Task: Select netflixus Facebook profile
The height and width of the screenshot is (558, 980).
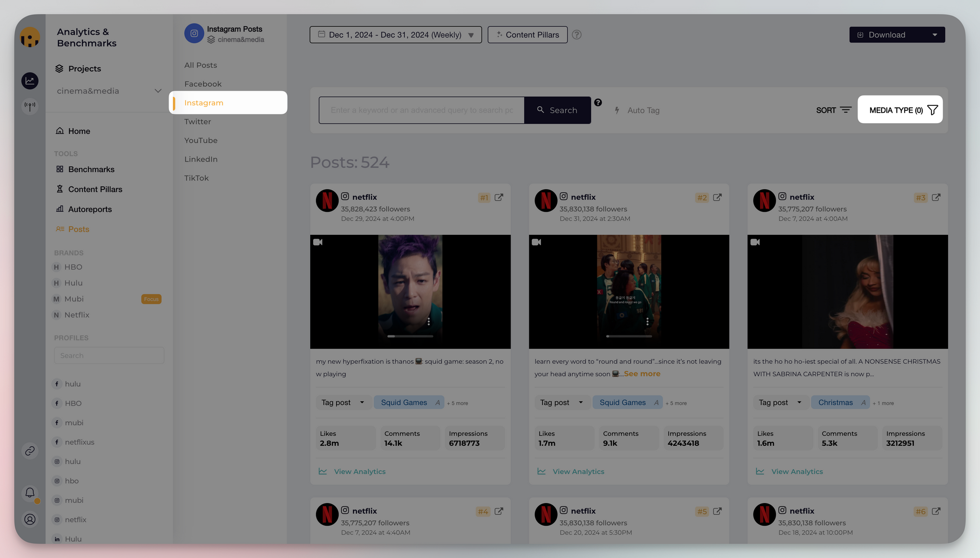Action: point(74,442)
